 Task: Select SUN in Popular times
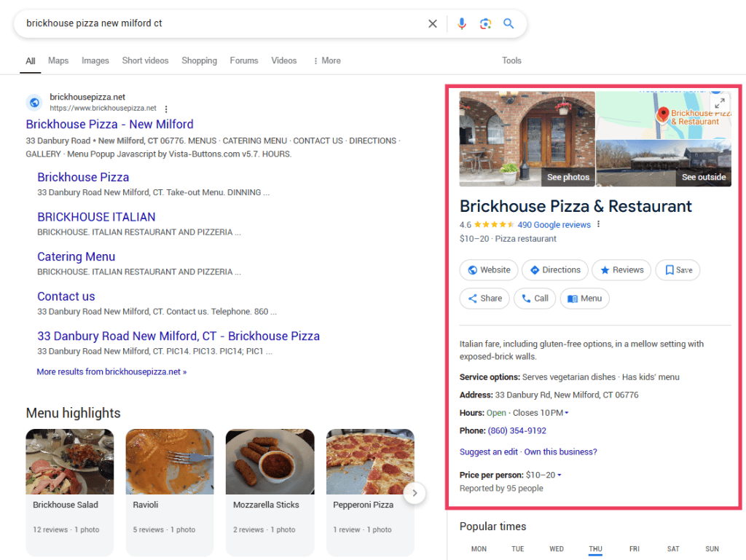[x=712, y=549]
